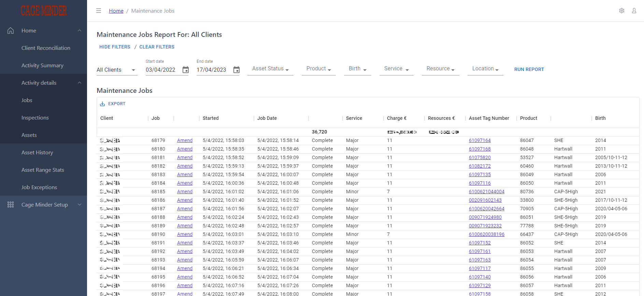
Task: Select the total count 36,720 cell
Action: 319,132
